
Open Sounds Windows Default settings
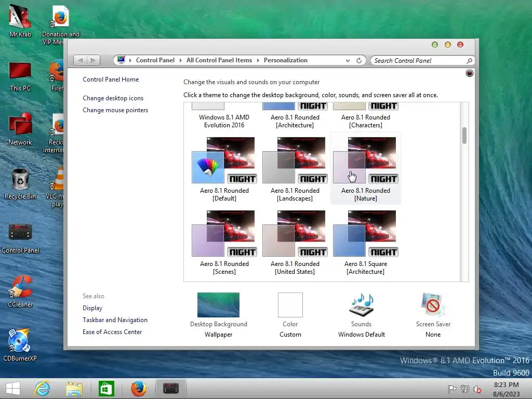[x=362, y=315]
